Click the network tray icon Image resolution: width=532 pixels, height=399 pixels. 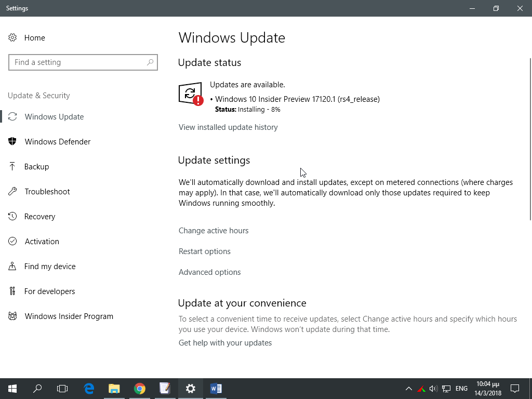(x=446, y=389)
